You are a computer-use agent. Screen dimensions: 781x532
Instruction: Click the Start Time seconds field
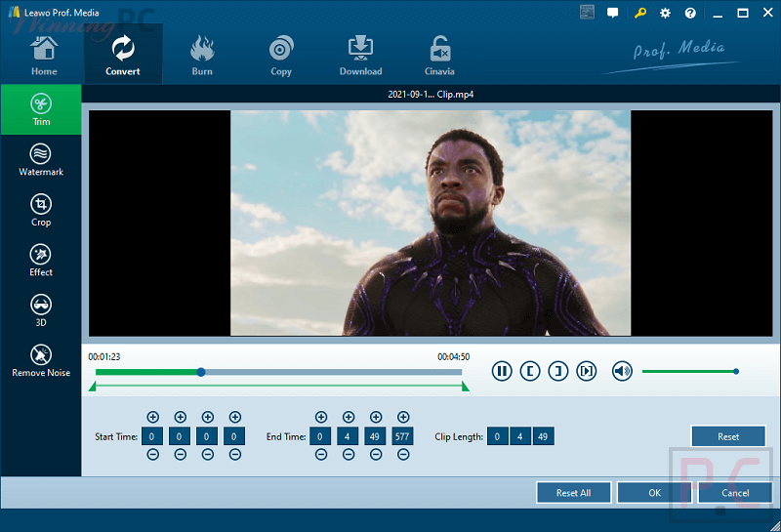pyautogui.click(x=207, y=436)
